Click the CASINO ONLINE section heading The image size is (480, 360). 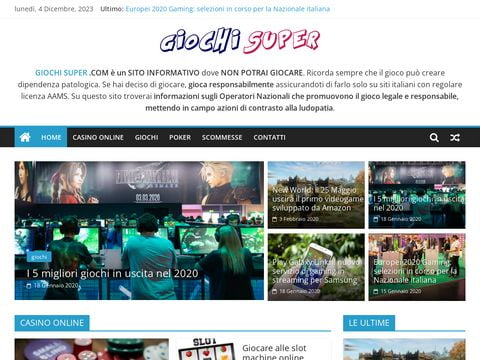pyautogui.click(x=52, y=323)
